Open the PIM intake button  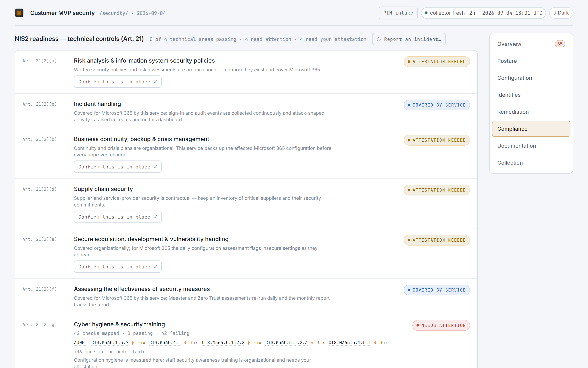pos(398,13)
